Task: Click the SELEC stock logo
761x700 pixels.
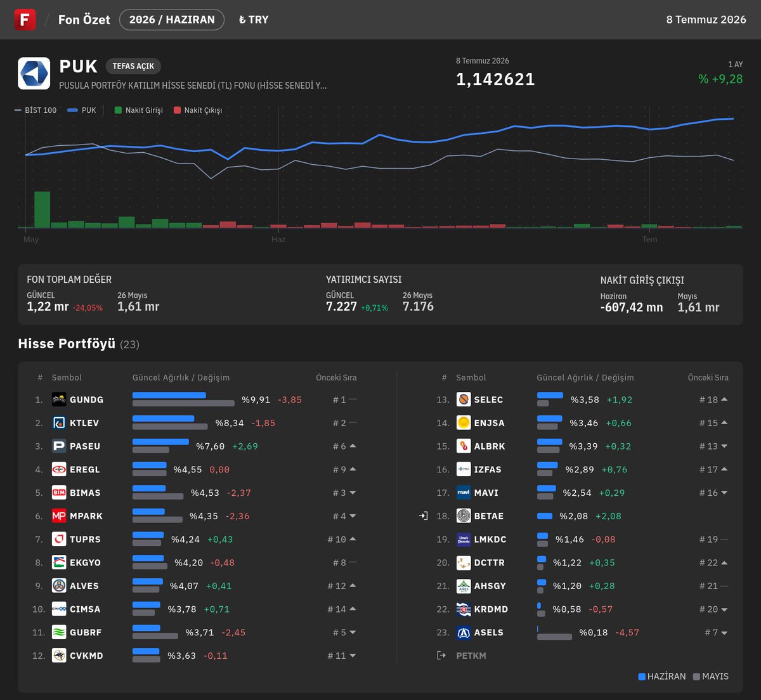Action: coord(464,399)
